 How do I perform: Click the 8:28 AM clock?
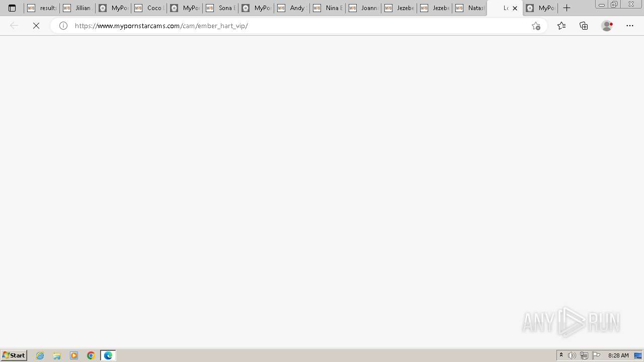click(618, 355)
